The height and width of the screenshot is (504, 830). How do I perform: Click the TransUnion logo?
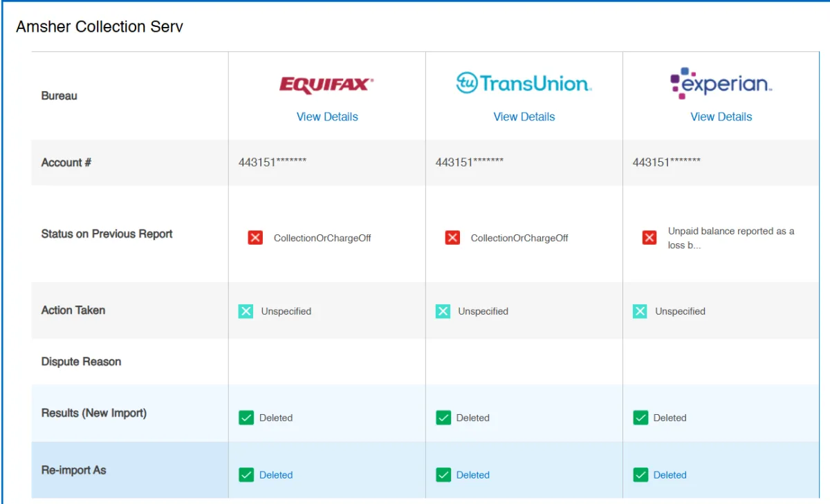(x=524, y=84)
